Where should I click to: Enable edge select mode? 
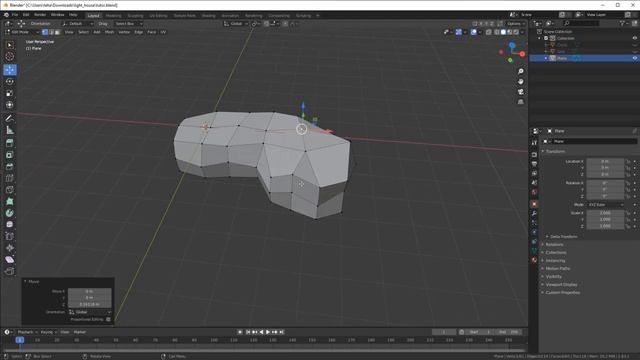pos(51,32)
